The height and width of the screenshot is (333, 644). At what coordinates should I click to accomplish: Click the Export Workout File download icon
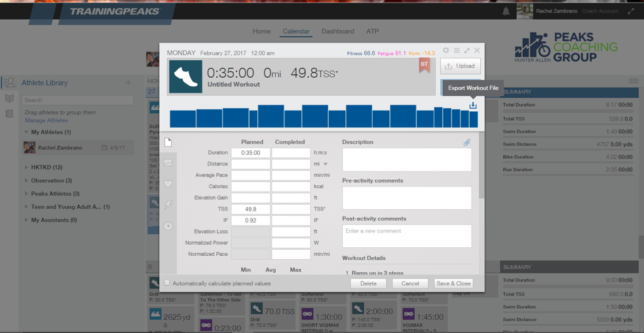pos(473,105)
